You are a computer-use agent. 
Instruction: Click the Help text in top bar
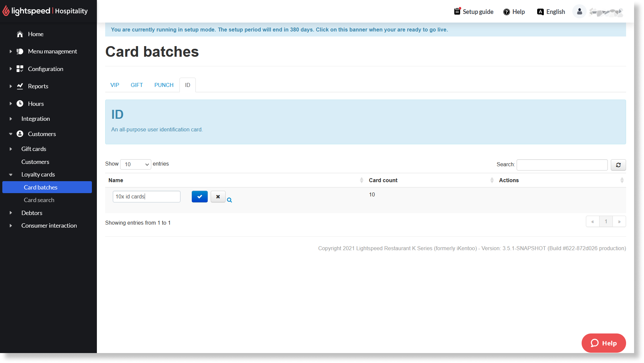519,12
